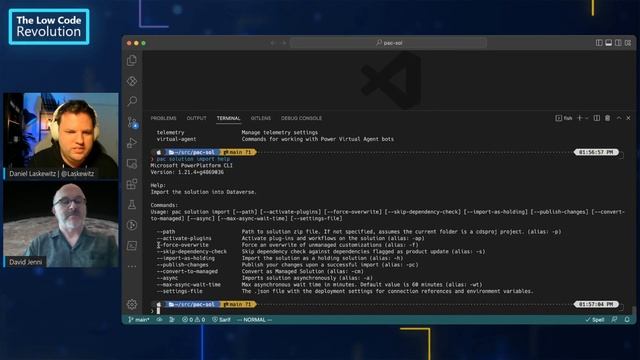The image size is (640, 360).
Task: Click the '--max-async-wait-time' option text
Action: click(x=189, y=285)
